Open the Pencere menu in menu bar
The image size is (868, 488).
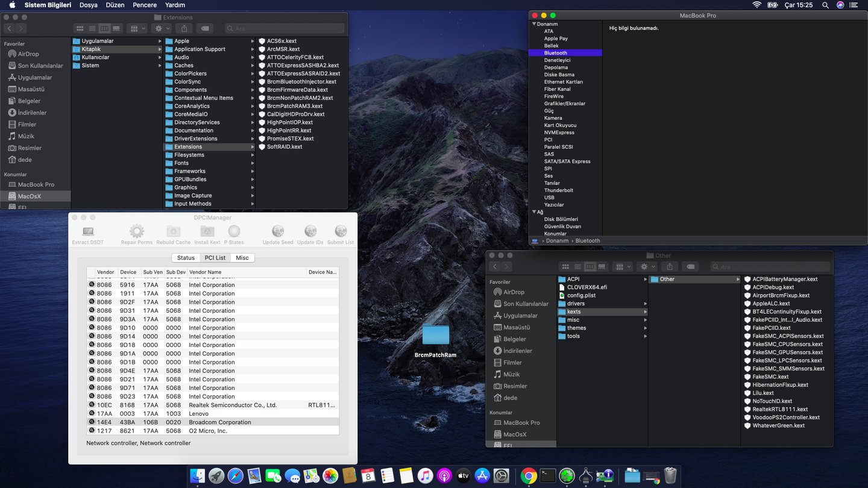(x=145, y=5)
